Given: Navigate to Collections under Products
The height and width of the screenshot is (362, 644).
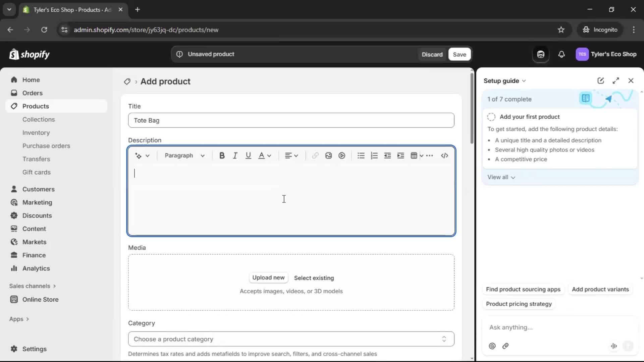Looking at the screenshot, I should click(39, 119).
